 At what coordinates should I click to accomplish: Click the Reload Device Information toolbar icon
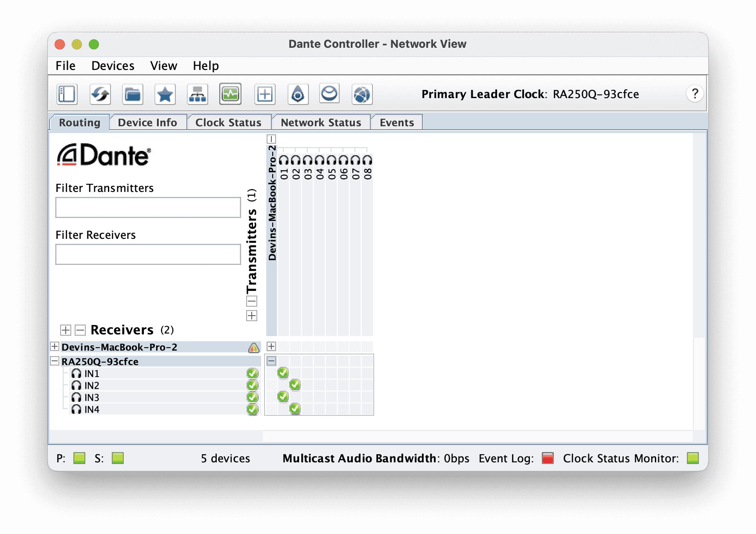(100, 94)
